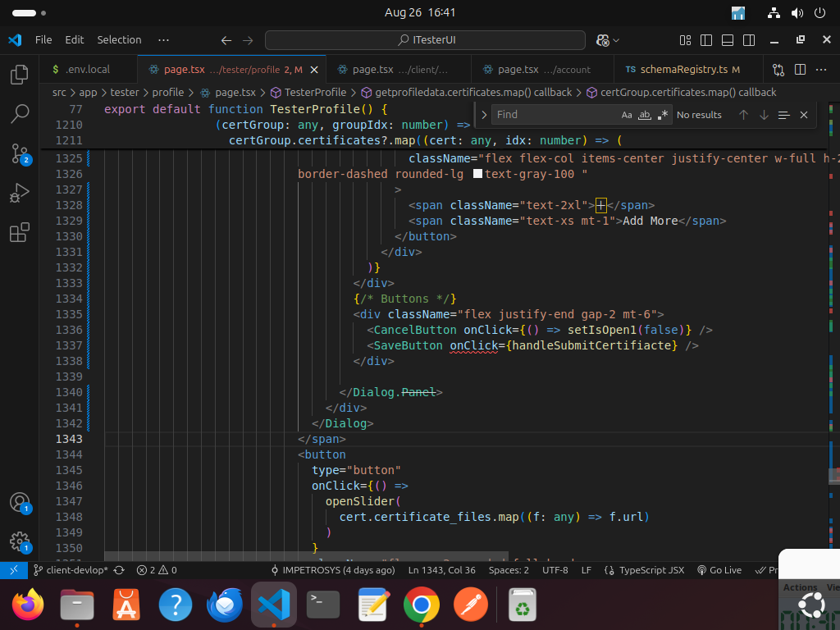Open the Run and Debug view
Screen dimensions: 840x630
point(19,194)
